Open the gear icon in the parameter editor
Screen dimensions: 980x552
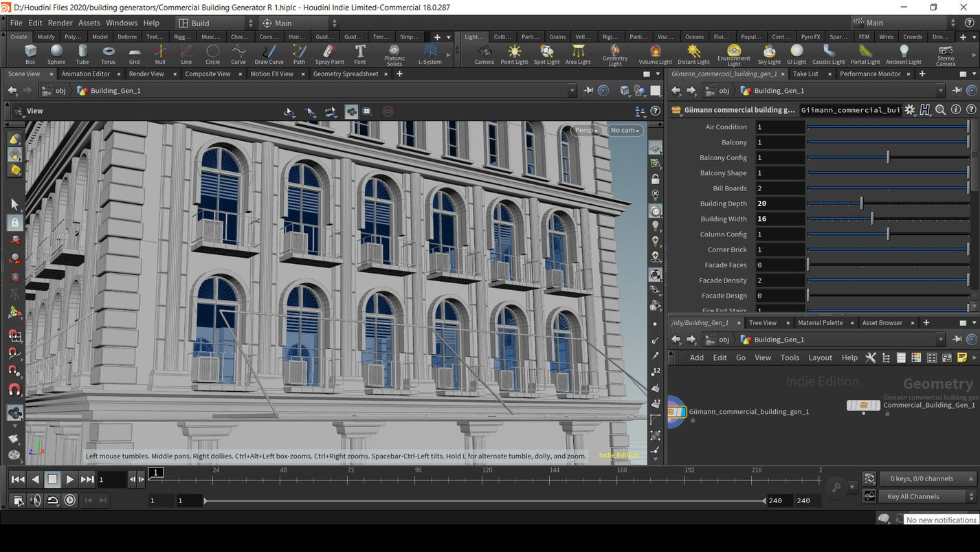(x=909, y=110)
